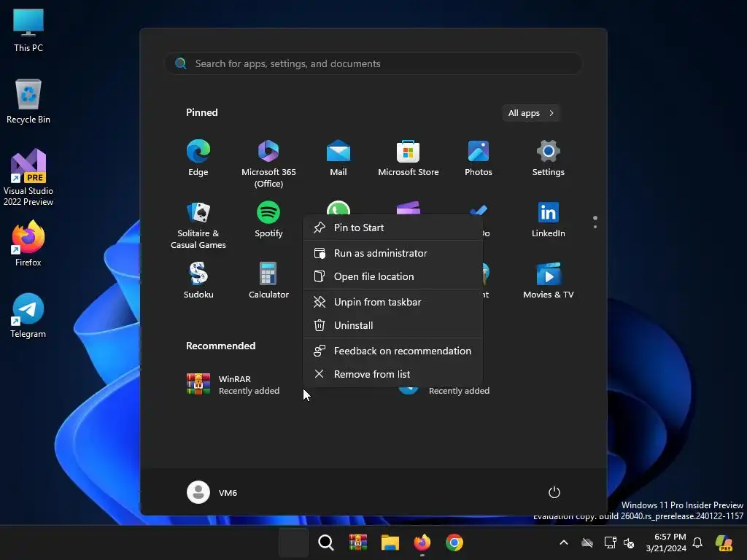This screenshot has height=560, width=747.
Task: Open Movies & TV app
Action: click(x=549, y=281)
